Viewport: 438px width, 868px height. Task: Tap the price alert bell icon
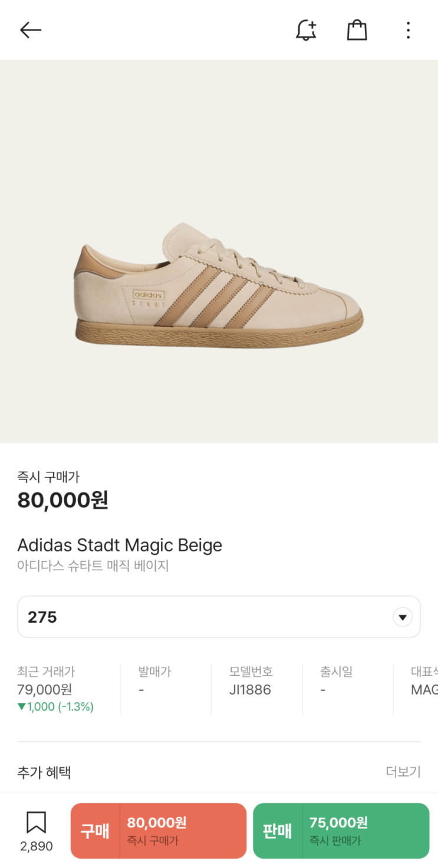point(306,30)
